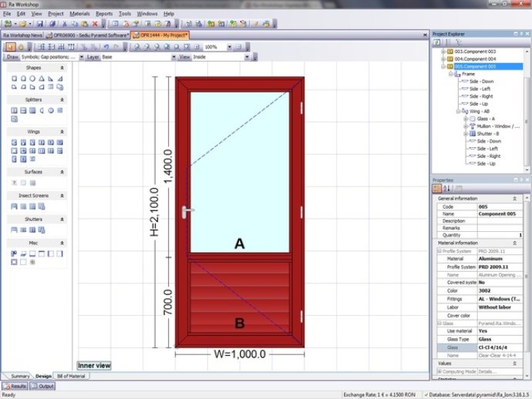Screen dimensions: 532x399
Task: Open the Materials menu
Action: [x=79, y=14]
